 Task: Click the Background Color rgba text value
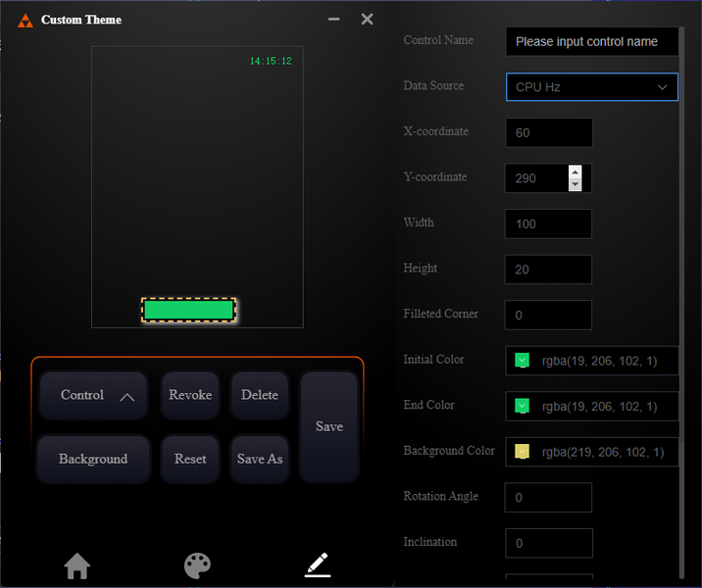[x=603, y=453]
